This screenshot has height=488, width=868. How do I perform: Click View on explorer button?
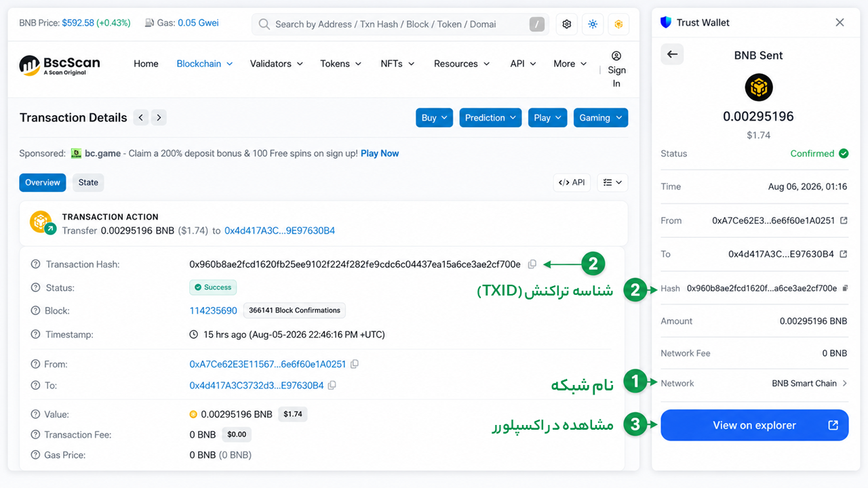tap(755, 425)
